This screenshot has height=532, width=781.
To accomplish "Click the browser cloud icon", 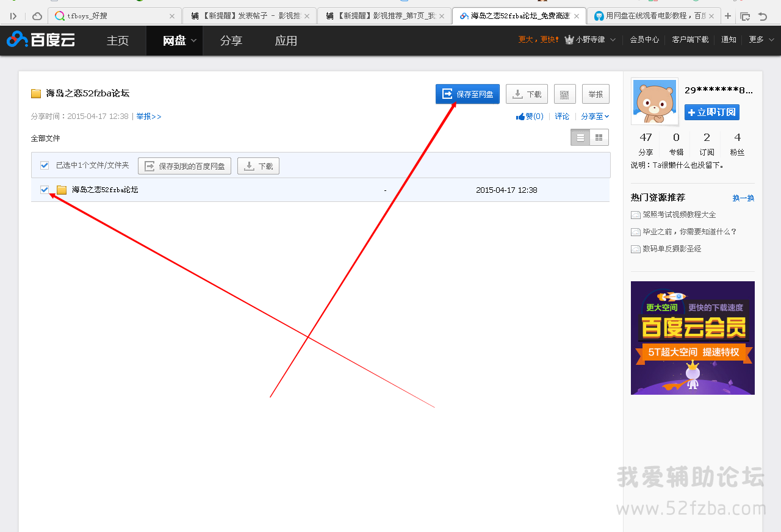I will click(x=37, y=16).
